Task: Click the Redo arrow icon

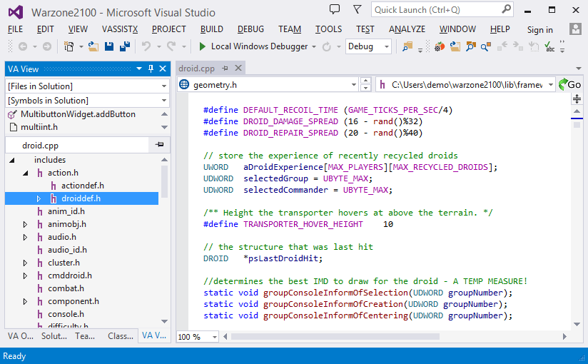Action: tap(171, 46)
